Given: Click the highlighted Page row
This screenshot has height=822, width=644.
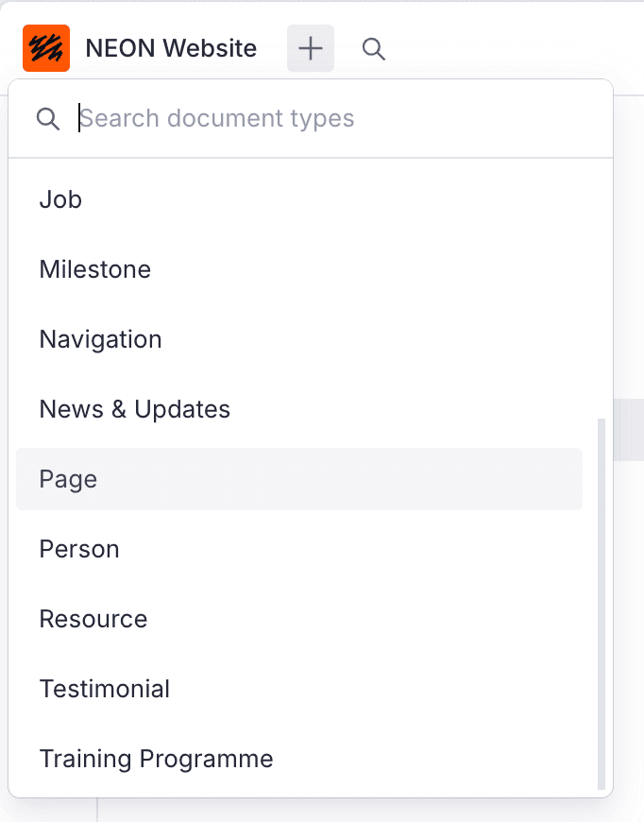Looking at the screenshot, I should 299,479.
